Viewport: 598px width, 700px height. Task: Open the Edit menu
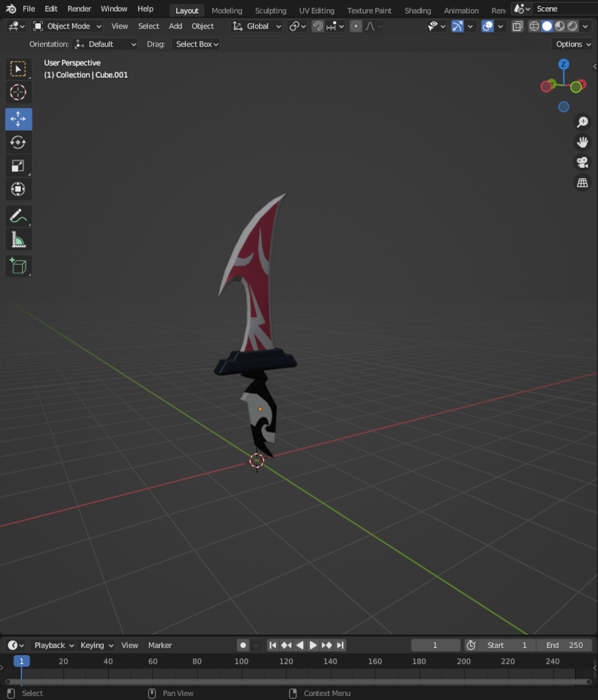(51, 9)
